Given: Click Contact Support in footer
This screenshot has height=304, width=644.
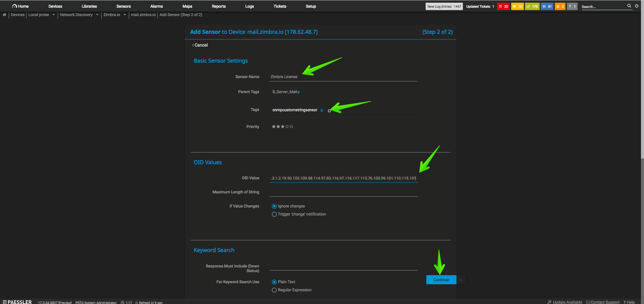Looking at the screenshot, I should pyautogui.click(x=603, y=302).
